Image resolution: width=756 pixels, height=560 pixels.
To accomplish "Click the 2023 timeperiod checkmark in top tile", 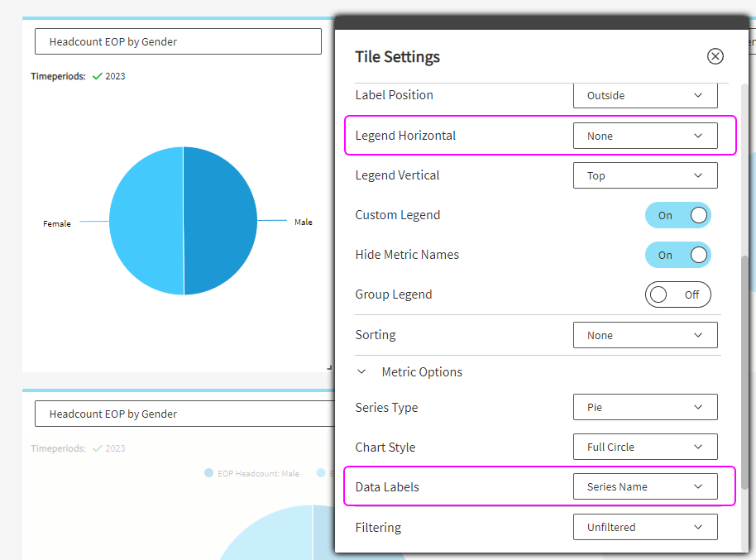I will point(98,76).
